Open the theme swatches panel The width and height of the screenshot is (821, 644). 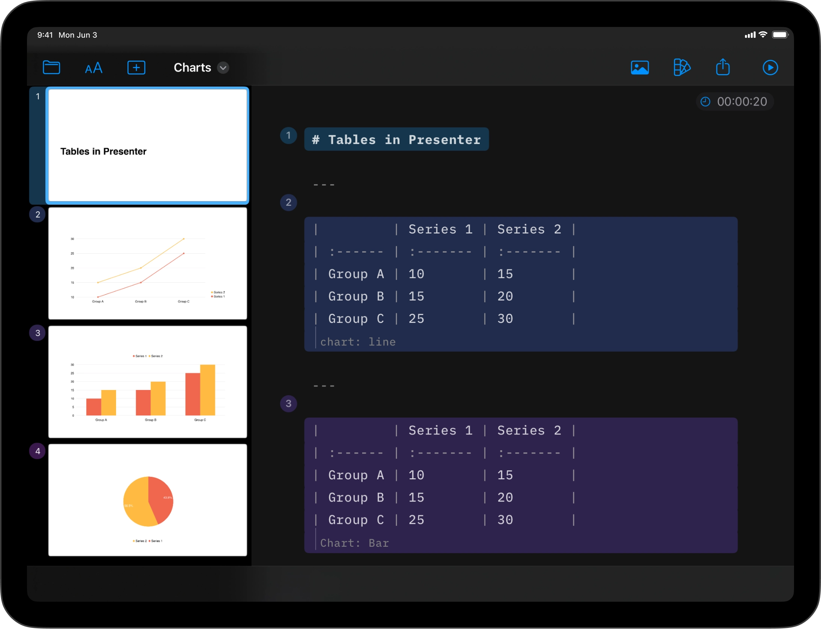tap(682, 67)
